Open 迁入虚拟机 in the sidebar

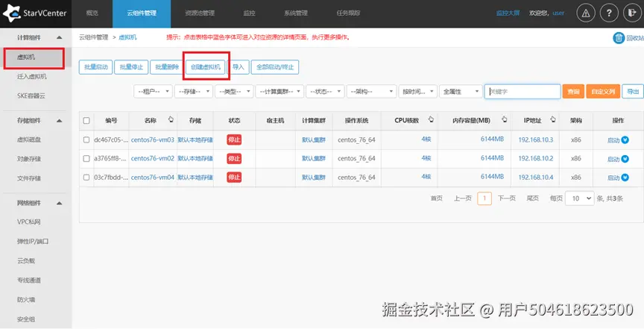(31, 77)
